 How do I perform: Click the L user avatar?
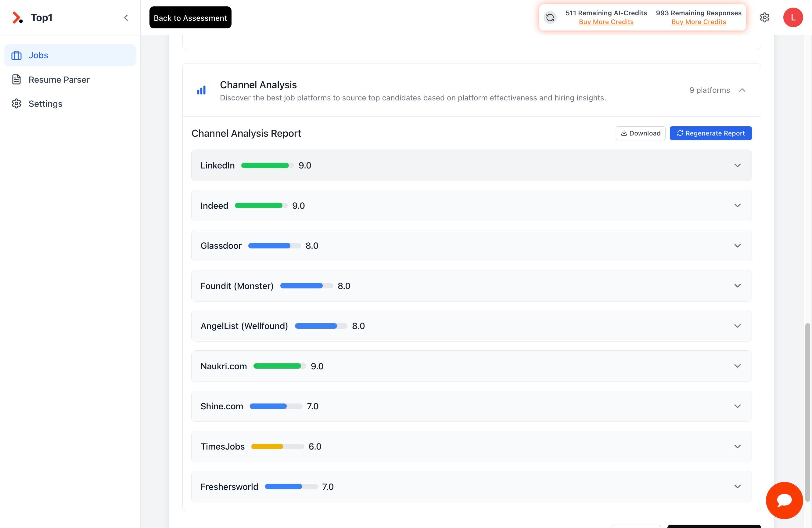tap(793, 17)
